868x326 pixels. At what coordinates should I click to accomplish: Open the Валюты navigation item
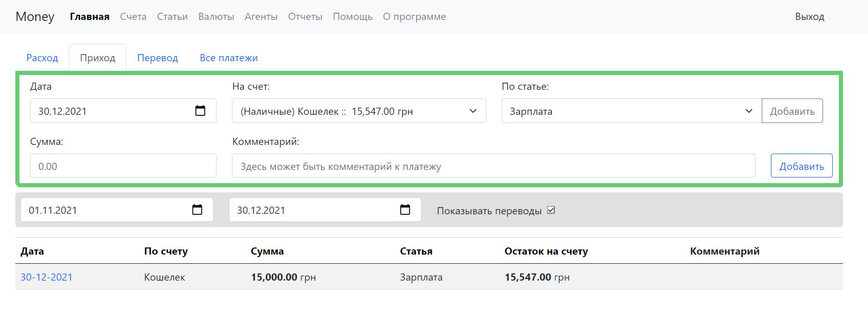pos(216,16)
